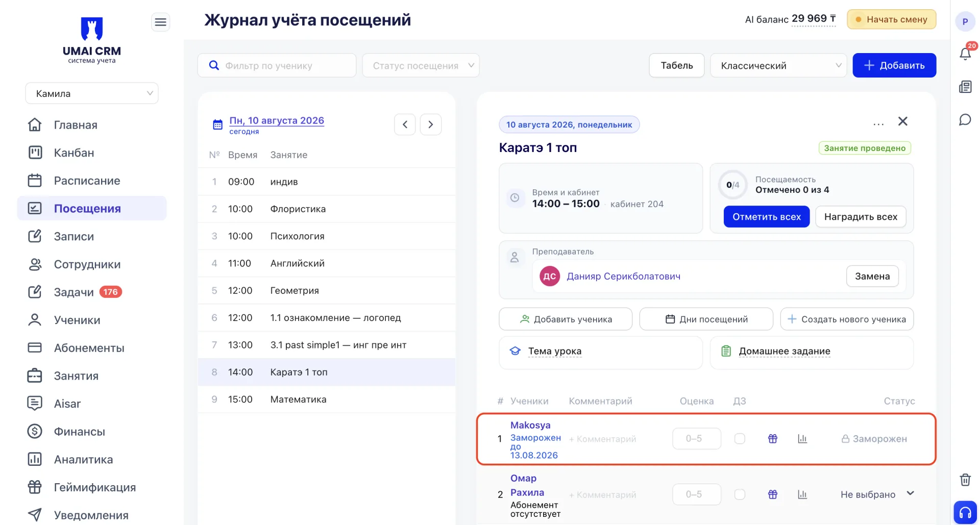Image resolution: width=980 pixels, height=525 pixels.
Task: Click gift icon in Makosya row
Action: 773,439
